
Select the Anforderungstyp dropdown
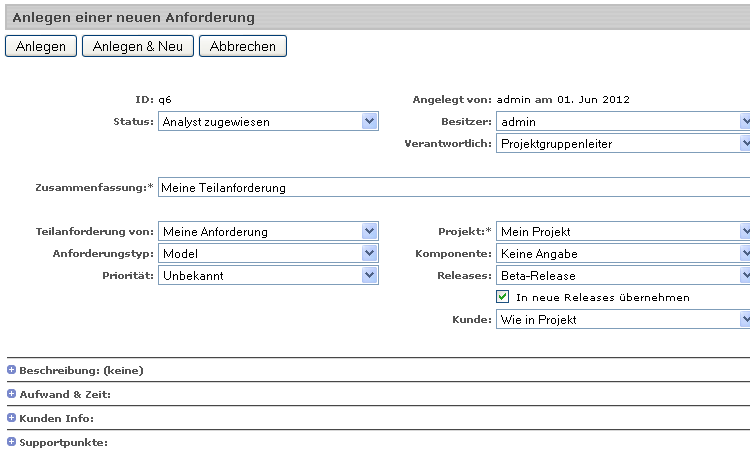tap(267, 254)
